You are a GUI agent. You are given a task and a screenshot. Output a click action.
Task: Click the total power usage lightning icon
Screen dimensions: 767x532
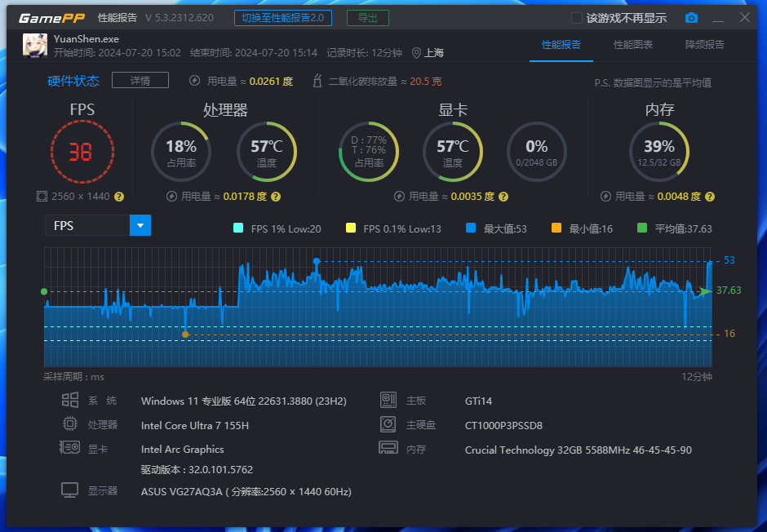point(194,81)
